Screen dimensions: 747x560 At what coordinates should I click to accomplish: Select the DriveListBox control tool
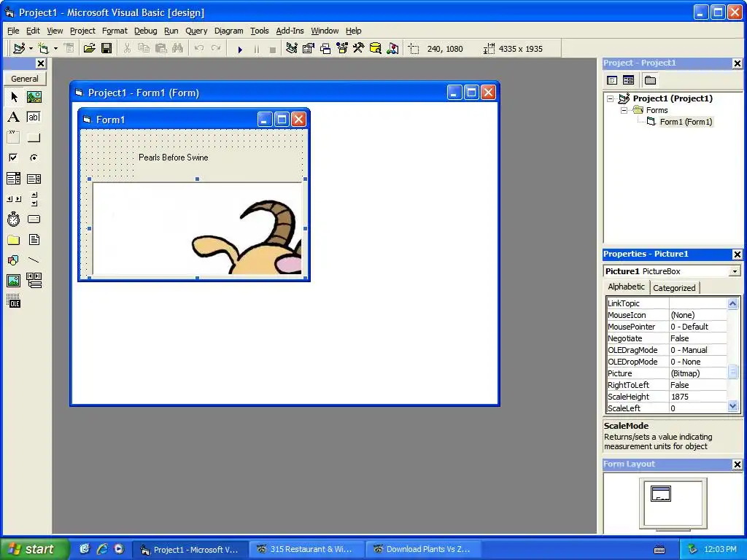coord(34,219)
